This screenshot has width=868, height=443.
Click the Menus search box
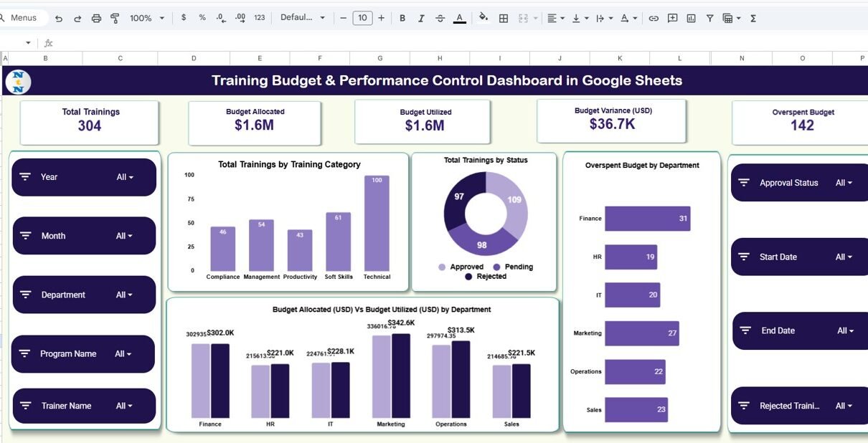[x=24, y=18]
